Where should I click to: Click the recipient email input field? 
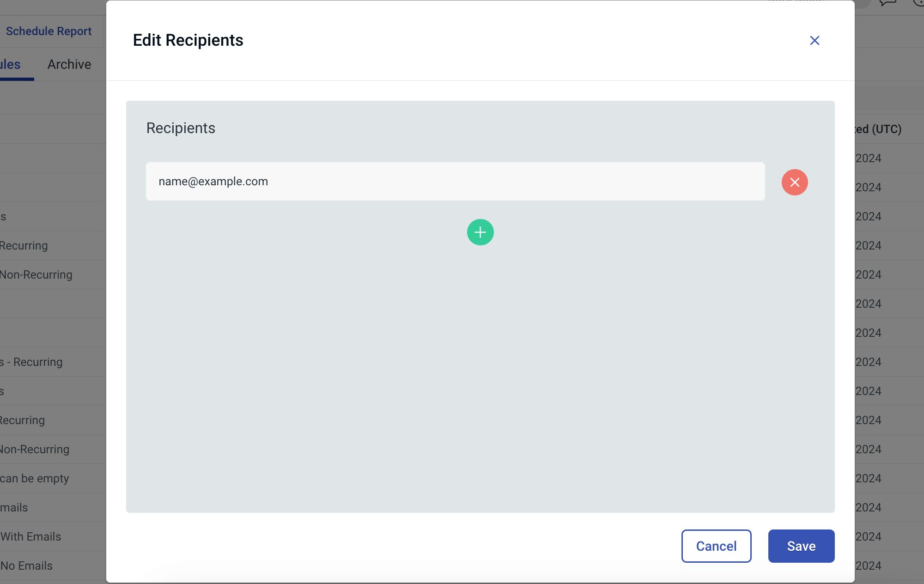click(x=456, y=181)
